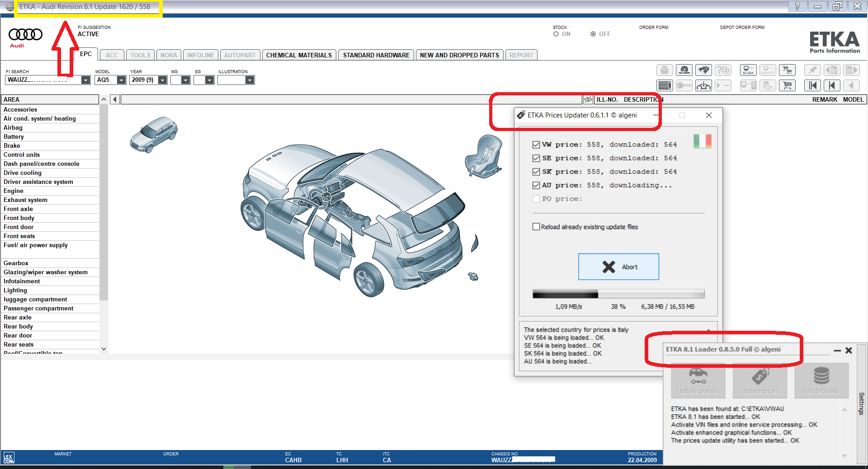Click the AREA list scroll-up arrow
Screen dimensions: 868x469
[104, 99]
